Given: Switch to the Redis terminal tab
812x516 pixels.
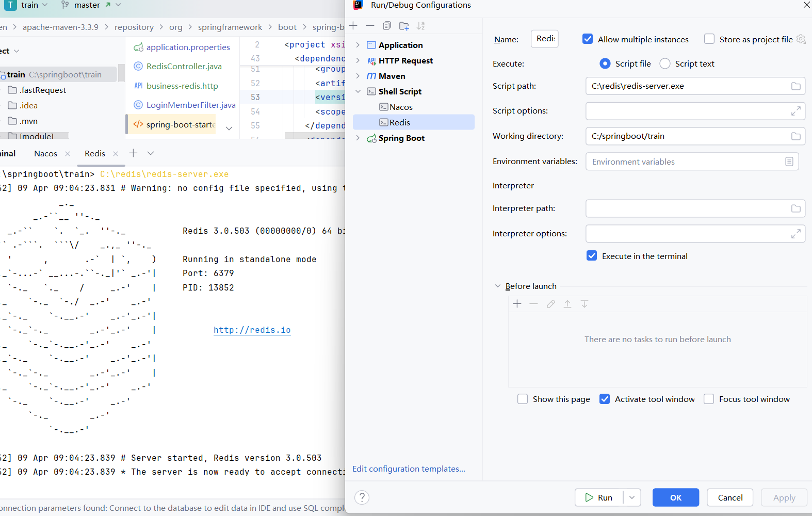Looking at the screenshot, I should tap(95, 154).
